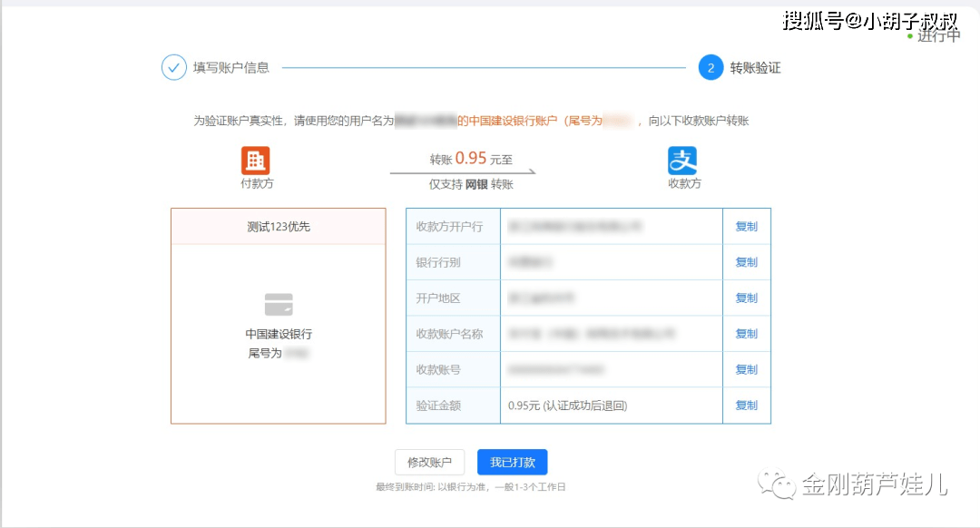Copy the 收款账户名称 value
Image resolution: width=980 pixels, height=528 pixels.
tap(746, 334)
